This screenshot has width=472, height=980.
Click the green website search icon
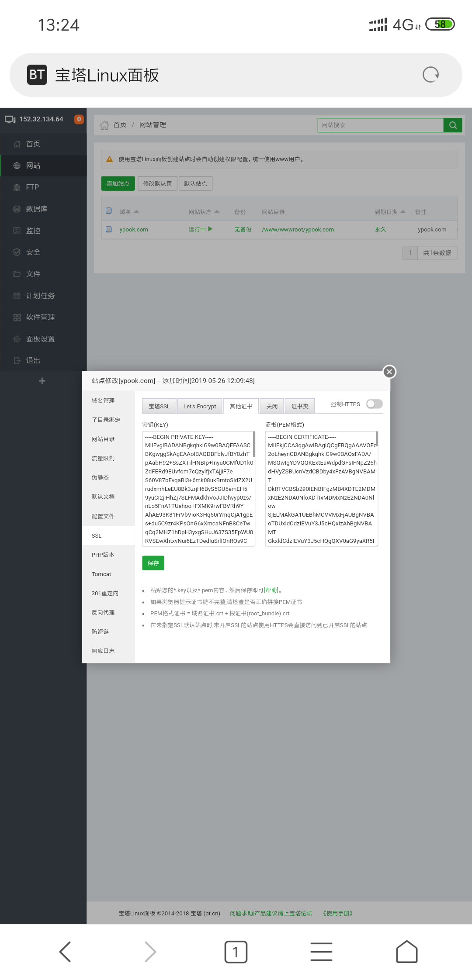[x=453, y=125]
